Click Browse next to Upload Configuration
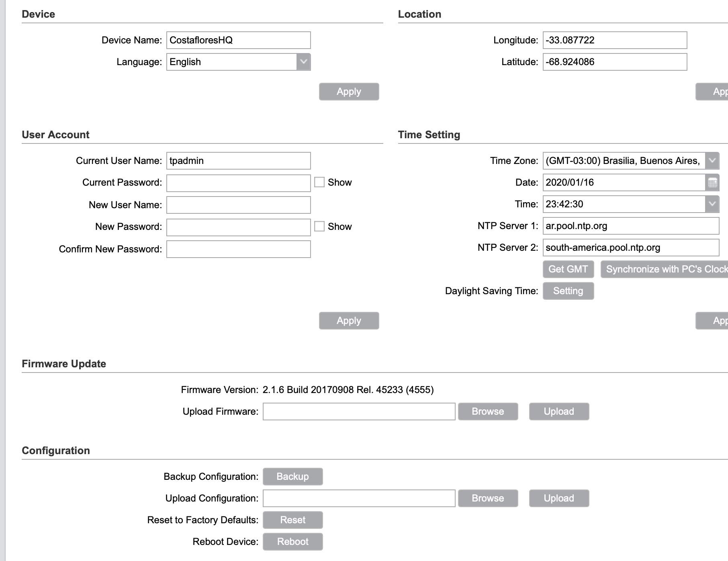Viewport: 728px width, 561px height. tap(488, 498)
